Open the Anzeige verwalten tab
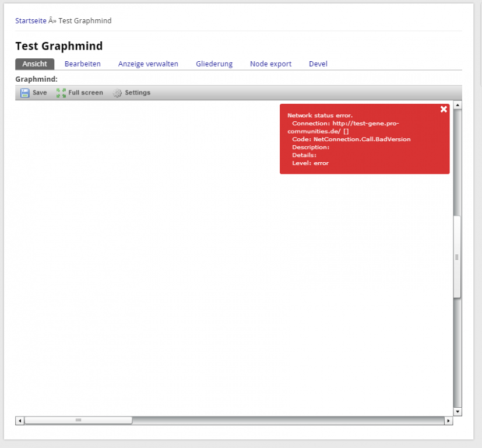The image size is (482, 448). pos(148,64)
